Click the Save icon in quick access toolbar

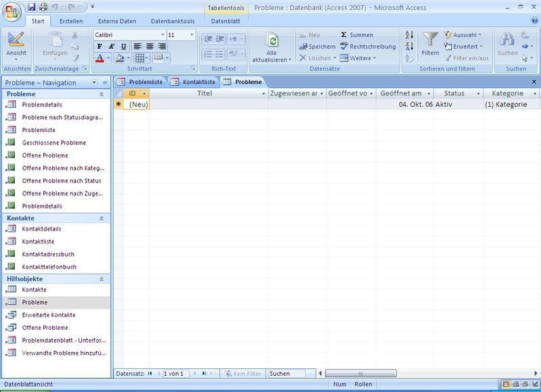click(x=31, y=7)
